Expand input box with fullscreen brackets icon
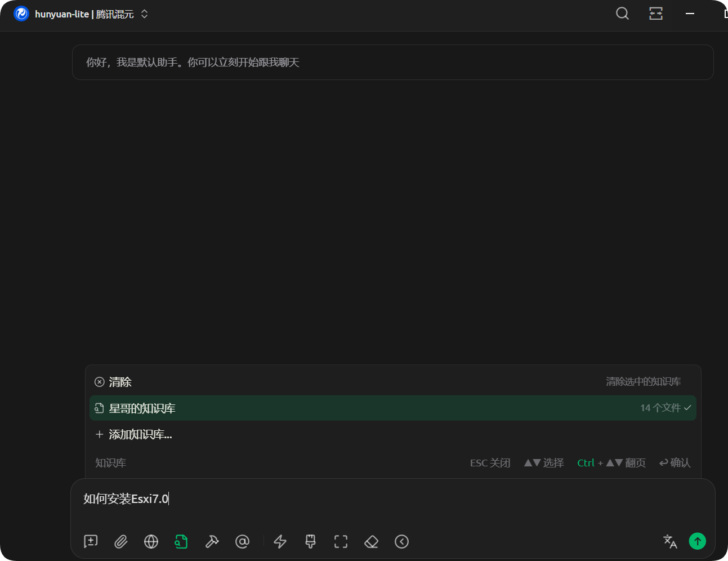 (341, 541)
